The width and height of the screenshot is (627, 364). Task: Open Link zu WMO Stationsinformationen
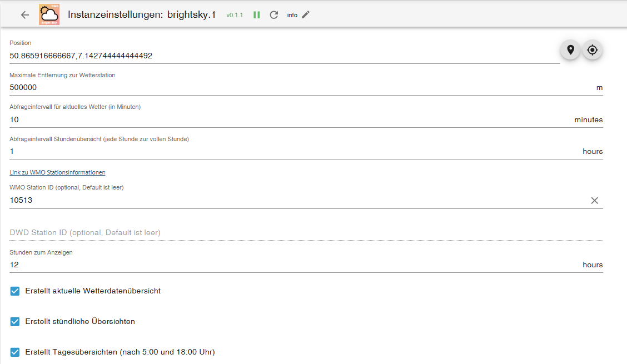pyautogui.click(x=58, y=172)
